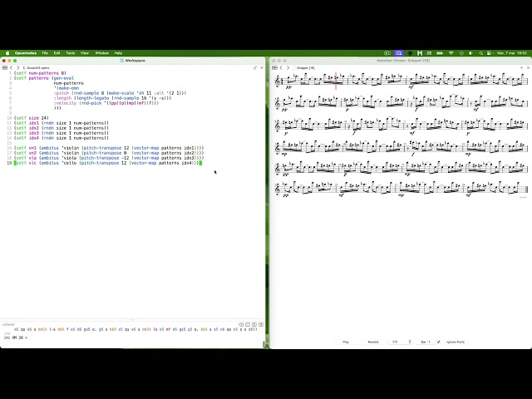The image size is (532, 399).
Task: Click the red playback cursor in the score
Action: pos(336,81)
